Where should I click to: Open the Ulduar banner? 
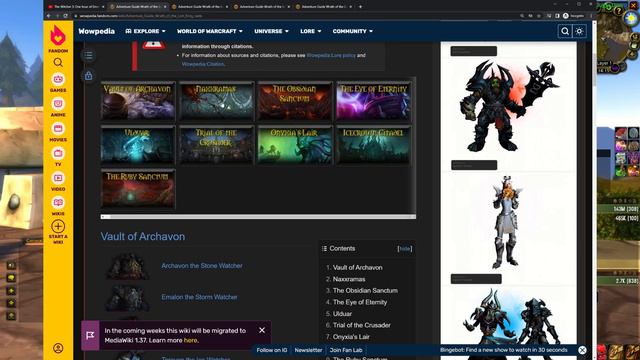138,145
